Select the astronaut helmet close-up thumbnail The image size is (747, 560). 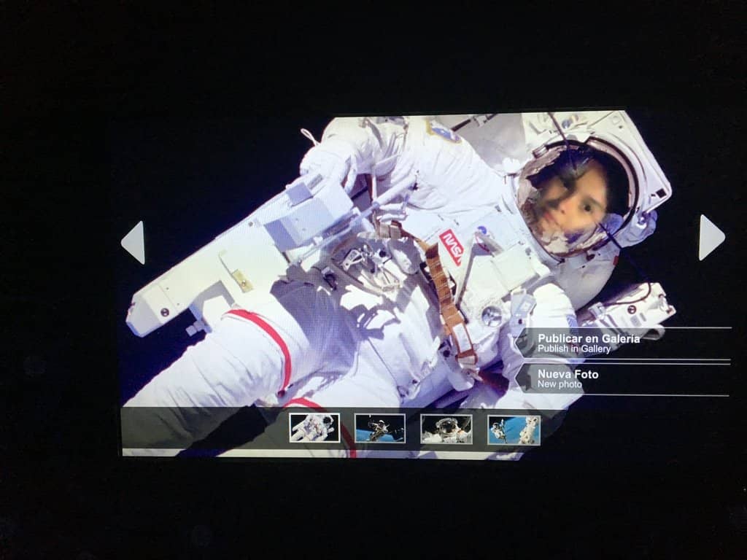pyautogui.click(x=447, y=429)
